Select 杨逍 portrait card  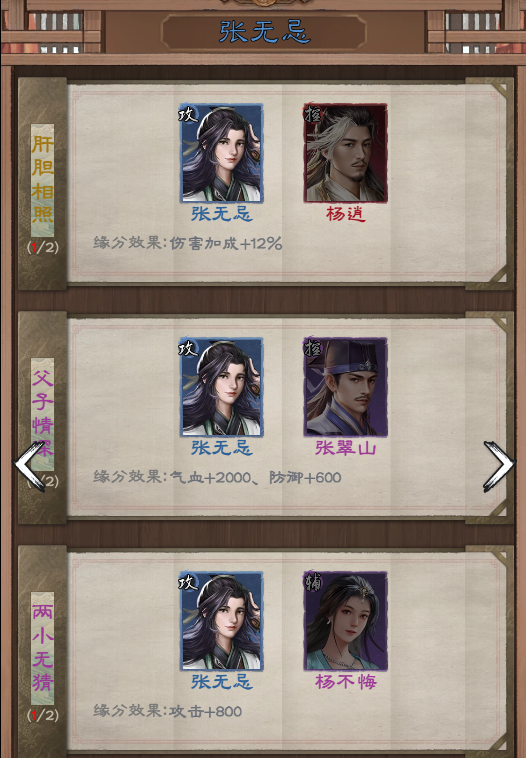[346, 153]
